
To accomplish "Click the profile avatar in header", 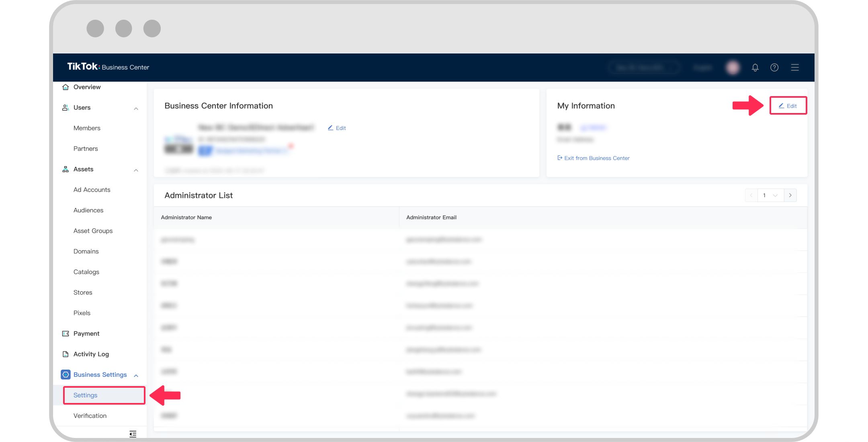I will (x=733, y=67).
